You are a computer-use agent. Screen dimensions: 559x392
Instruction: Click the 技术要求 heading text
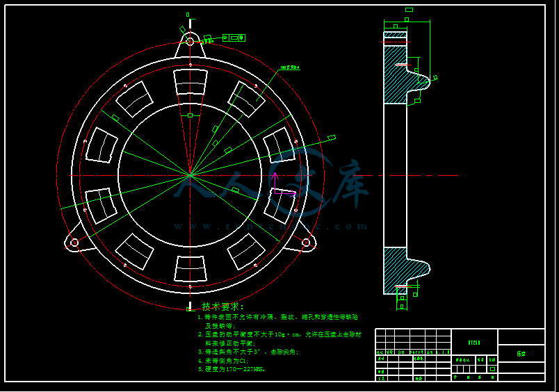coord(222,307)
